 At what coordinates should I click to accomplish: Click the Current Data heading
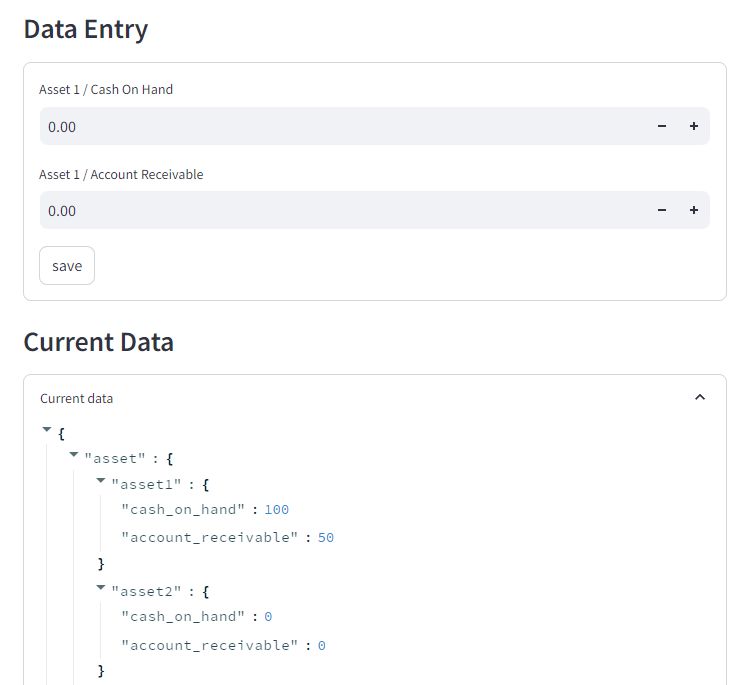(x=99, y=342)
